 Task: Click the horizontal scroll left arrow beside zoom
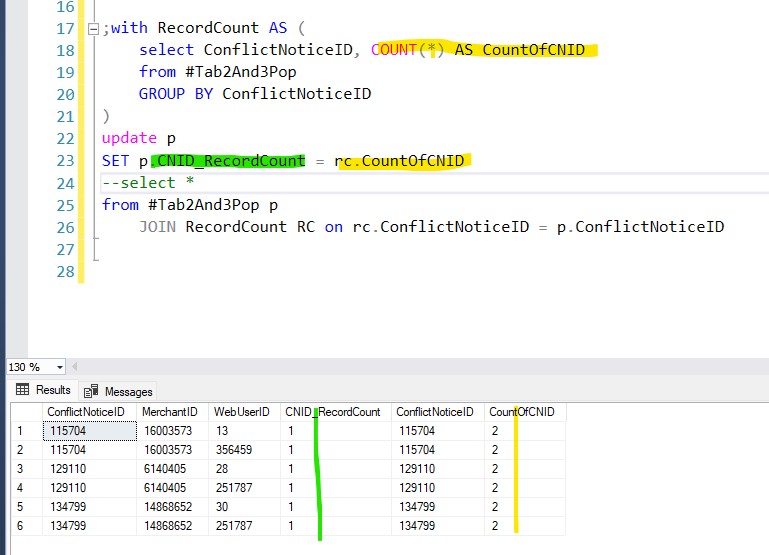click(x=75, y=367)
